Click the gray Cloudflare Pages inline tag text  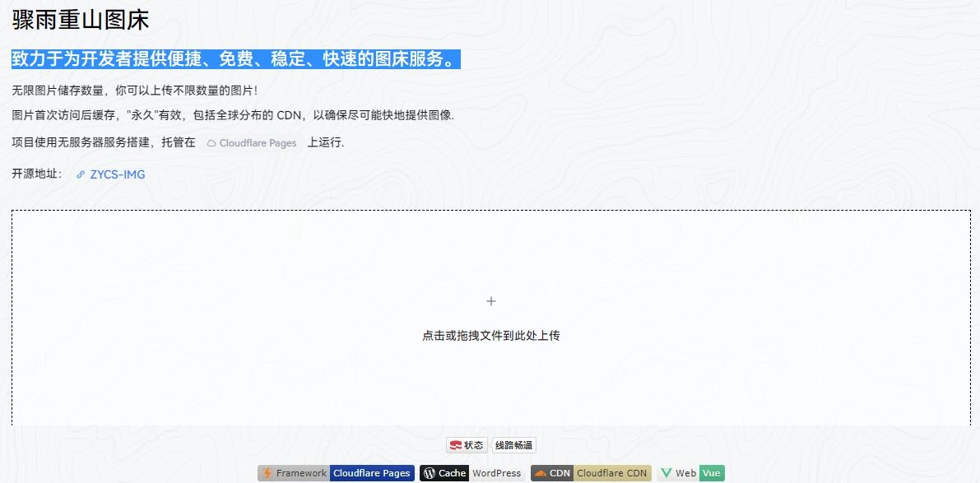pos(258,143)
